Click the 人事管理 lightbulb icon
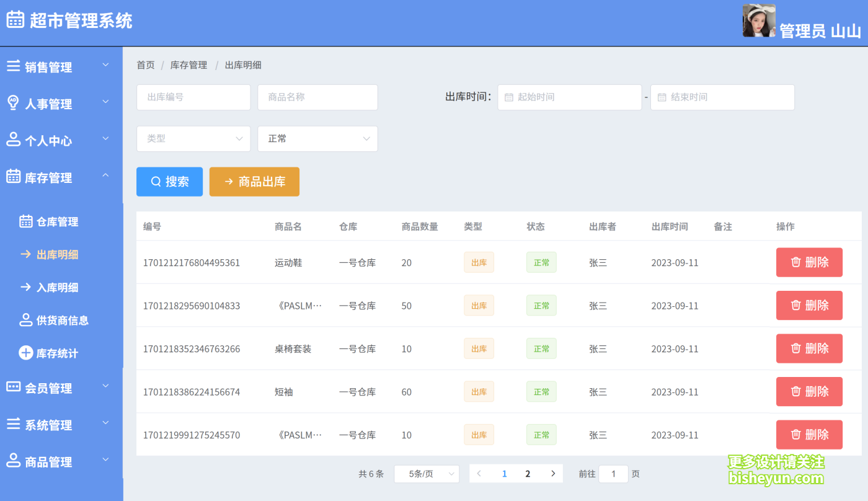868x501 pixels. [x=13, y=102]
